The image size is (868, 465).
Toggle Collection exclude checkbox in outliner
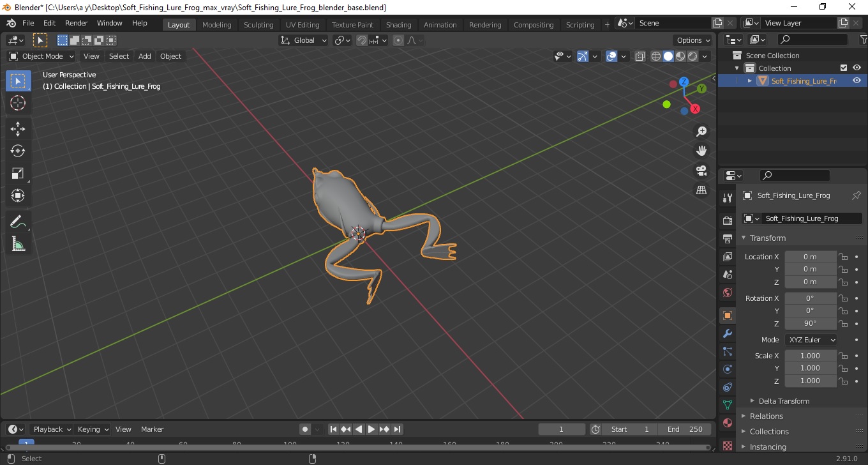(x=844, y=68)
